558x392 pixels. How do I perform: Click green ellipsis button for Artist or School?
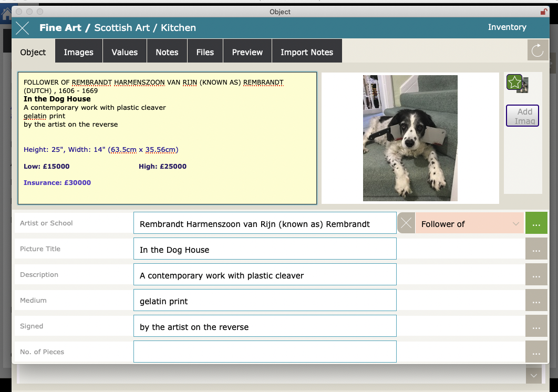pos(536,223)
